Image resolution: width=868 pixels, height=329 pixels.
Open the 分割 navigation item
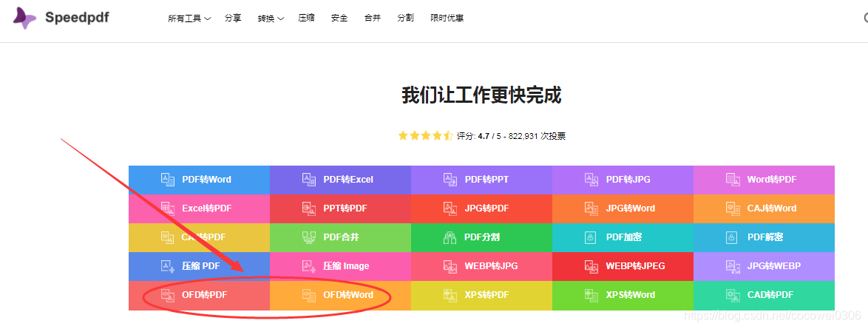point(405,18)
